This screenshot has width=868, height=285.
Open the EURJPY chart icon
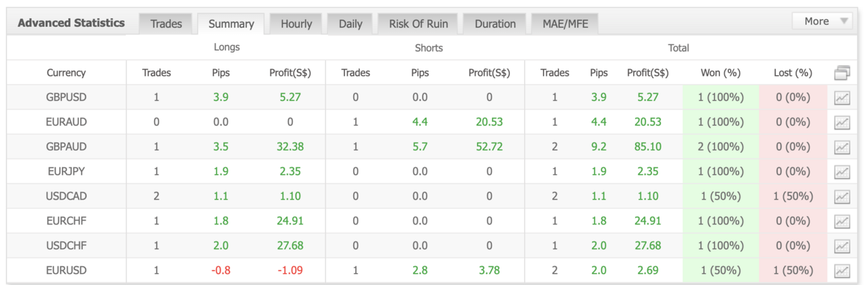coord(842,172)
